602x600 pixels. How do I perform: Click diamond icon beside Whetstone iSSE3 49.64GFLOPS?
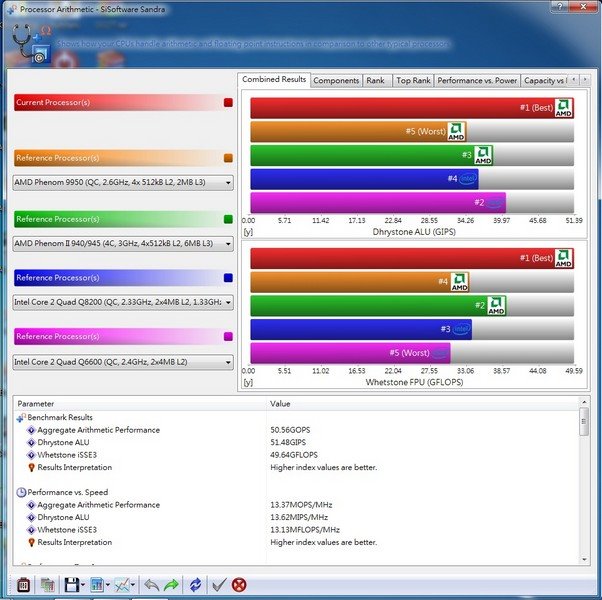[31, 455]
